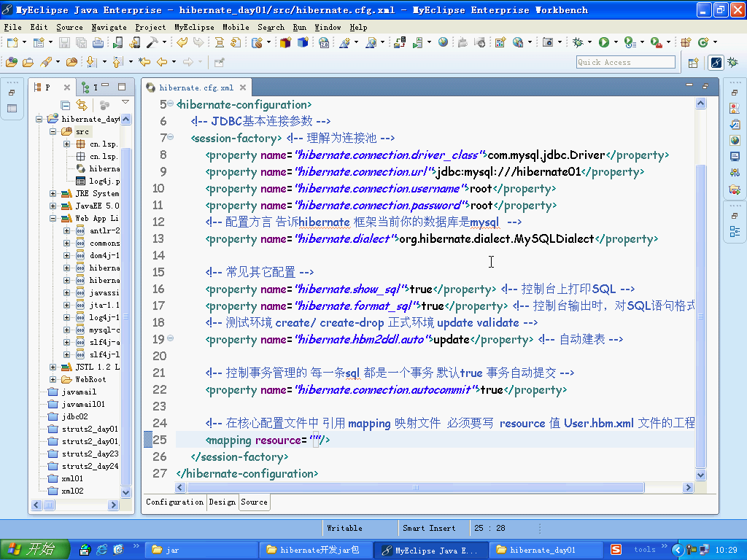Screen dimensions: 747x560
Task: Open the web browser globe toolbar icon
Action: (443, 42)
